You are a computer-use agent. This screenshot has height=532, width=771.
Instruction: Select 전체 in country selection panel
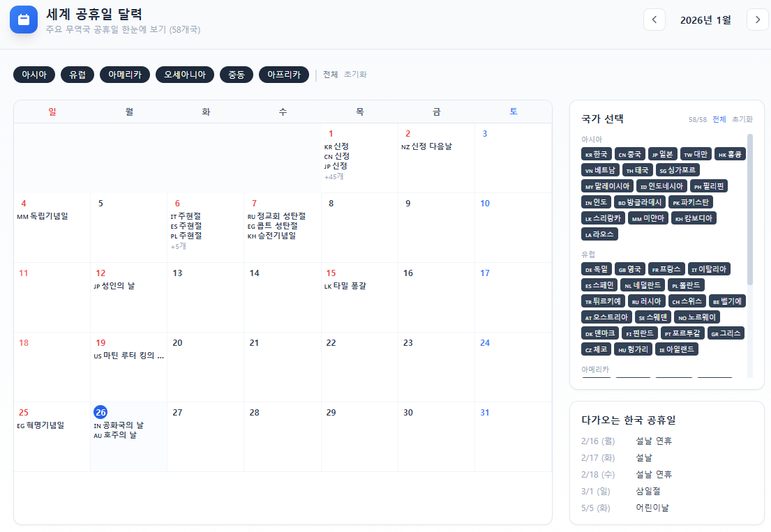tap(719, 119)
